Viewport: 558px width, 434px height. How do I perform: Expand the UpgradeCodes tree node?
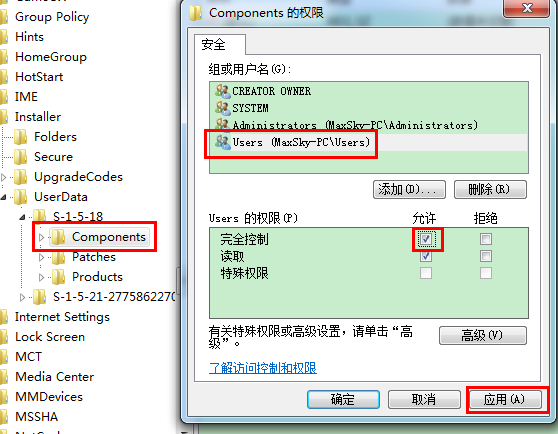pos(4,177)
